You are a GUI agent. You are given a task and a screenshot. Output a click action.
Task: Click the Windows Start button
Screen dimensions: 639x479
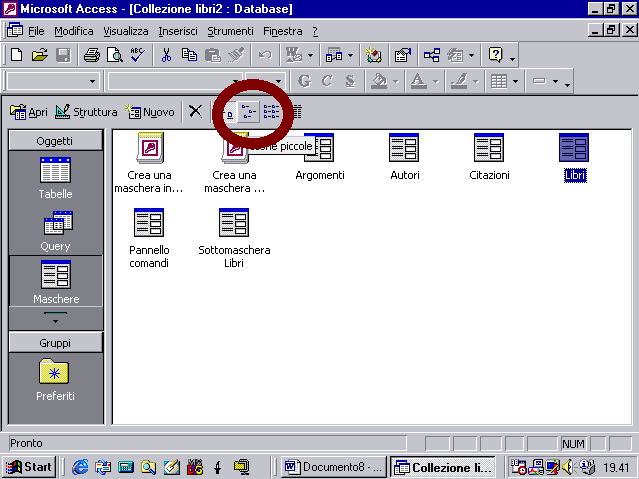(29, 467)
